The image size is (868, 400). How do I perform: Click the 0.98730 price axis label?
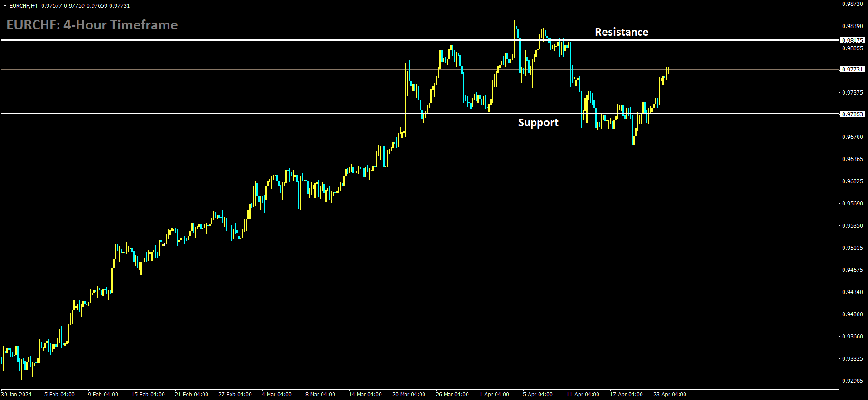852,4
